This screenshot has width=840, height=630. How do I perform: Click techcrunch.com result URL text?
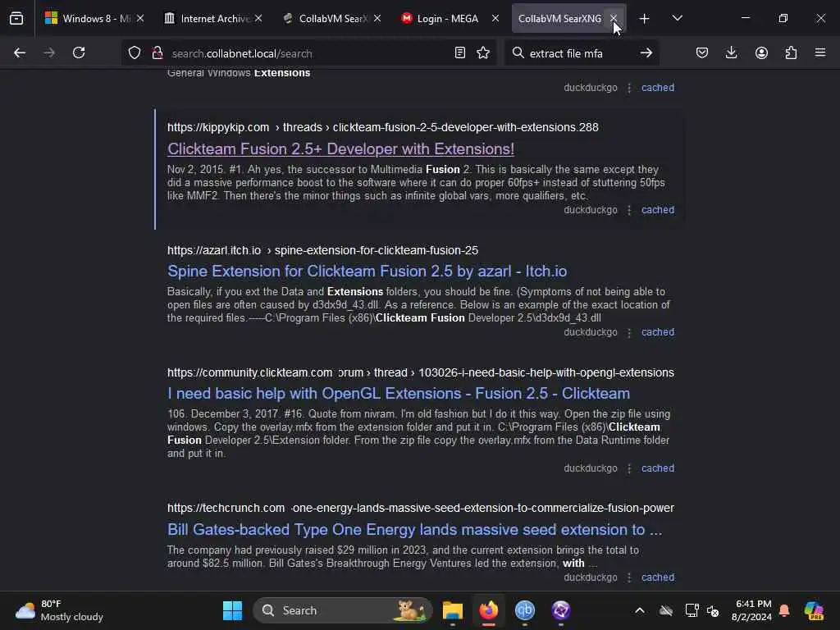click(421, 508)
